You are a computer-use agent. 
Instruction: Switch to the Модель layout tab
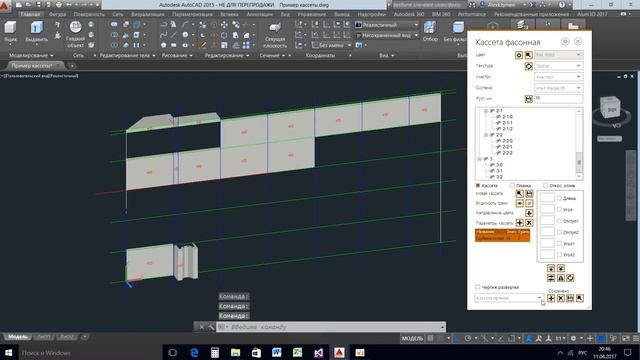click(18, 337)
